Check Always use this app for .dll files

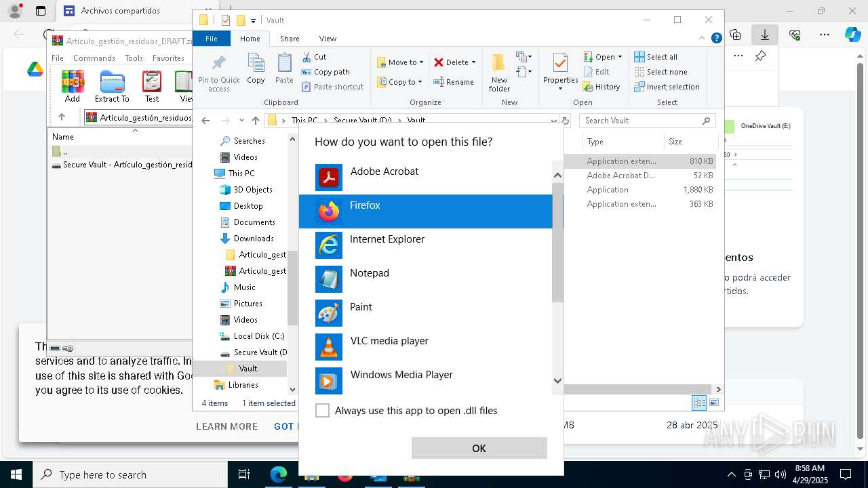[323, 411]
